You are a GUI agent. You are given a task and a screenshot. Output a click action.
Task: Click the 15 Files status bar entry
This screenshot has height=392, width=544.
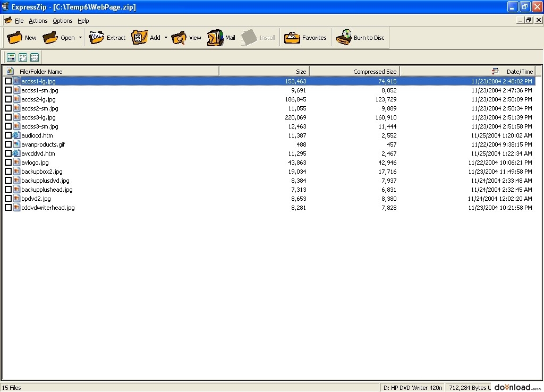click(x=12, y=388)
